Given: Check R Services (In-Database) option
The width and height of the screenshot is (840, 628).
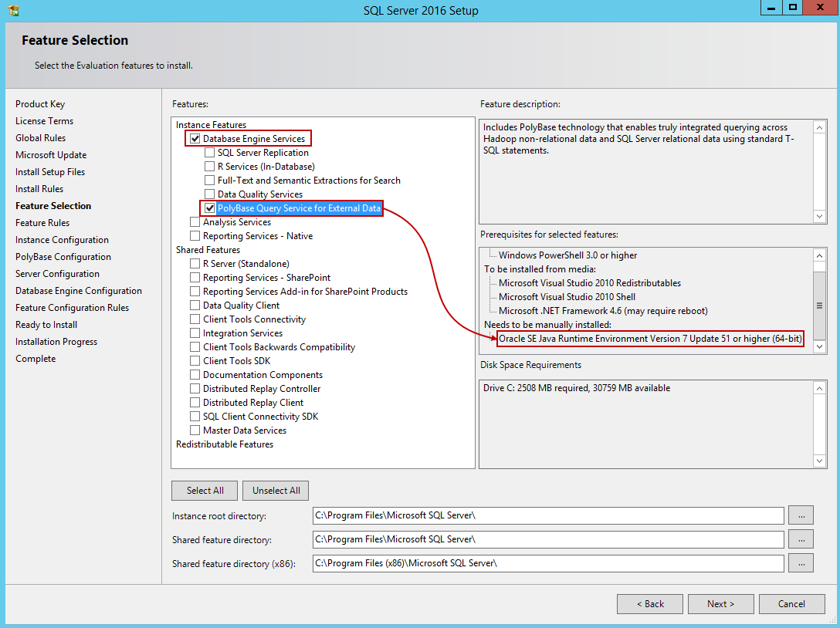Looking at the screenshot, I should (209, 167).
